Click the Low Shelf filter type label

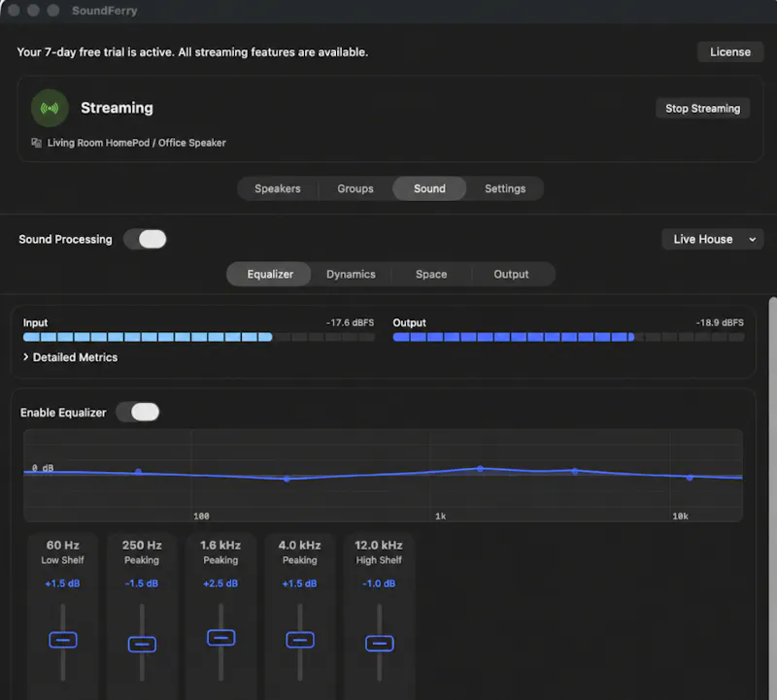62,560
